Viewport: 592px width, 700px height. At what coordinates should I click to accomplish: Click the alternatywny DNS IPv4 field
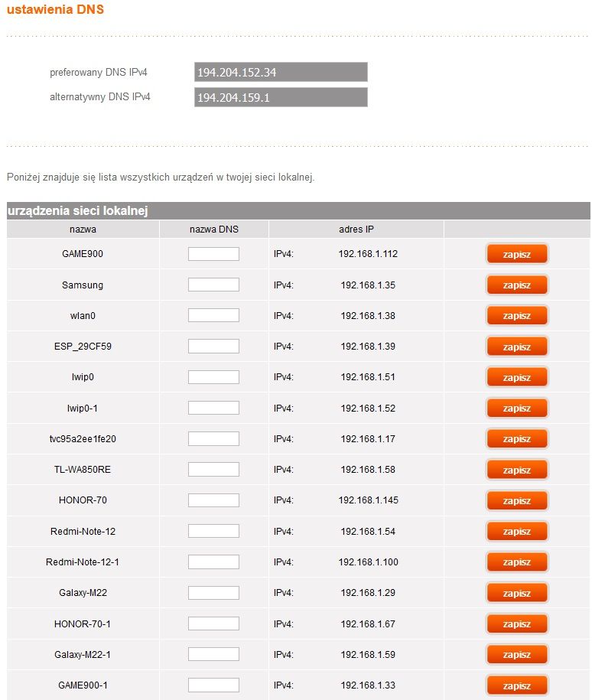281,97
